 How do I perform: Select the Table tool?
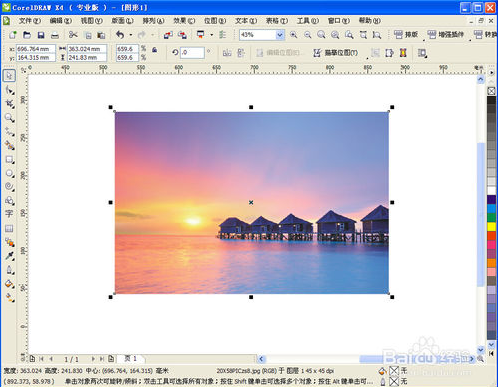[x=9, y=228]
